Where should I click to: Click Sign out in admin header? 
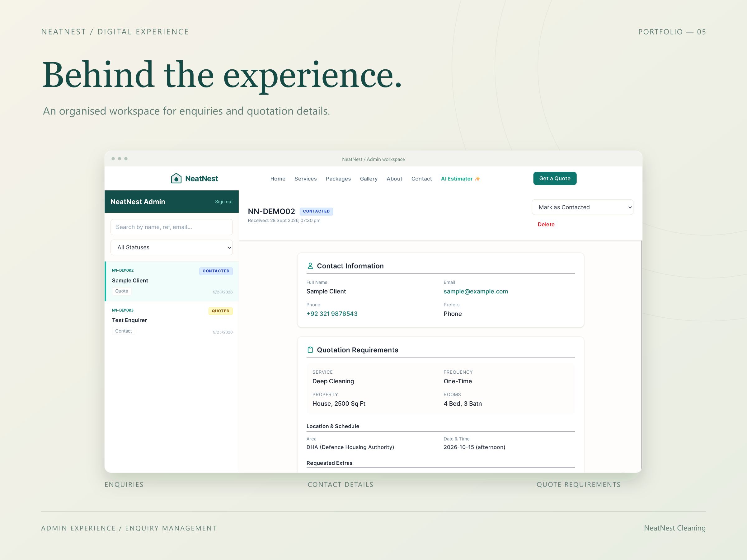224,202
